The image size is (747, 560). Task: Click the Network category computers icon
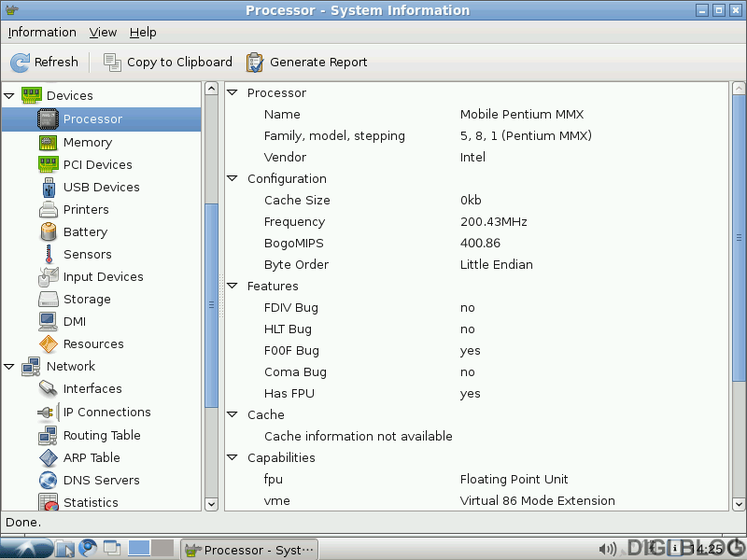[31, 366]
